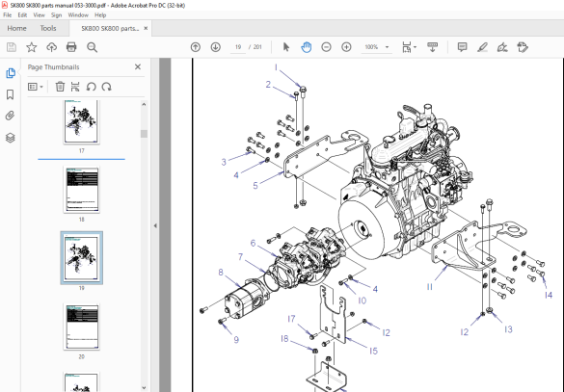Toggle the Attachments paperclip panel

[10, 116]
